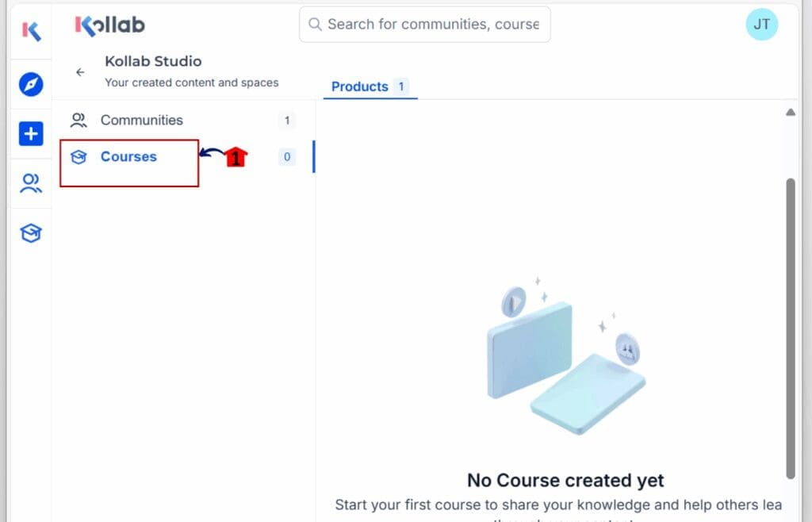Screen dimensions: 812x522
Task: Click the Kollab Studio heading
Action: [x=153, y=61]
